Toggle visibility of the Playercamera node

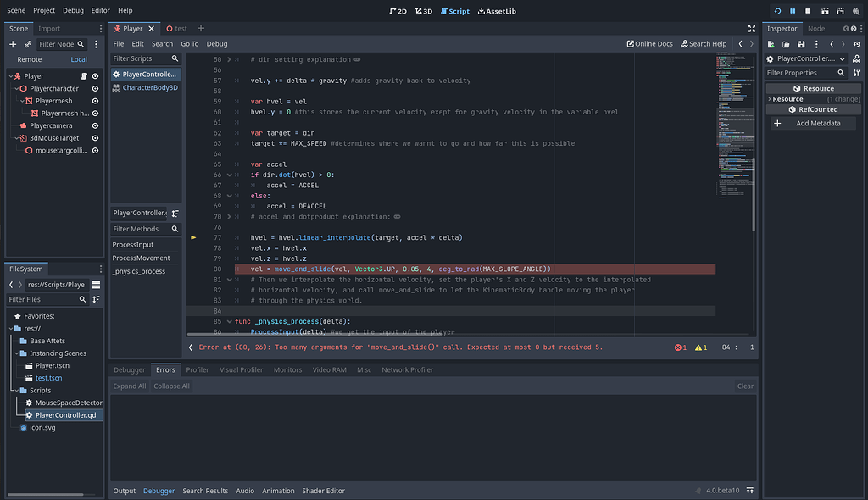[x=94, y=125]
